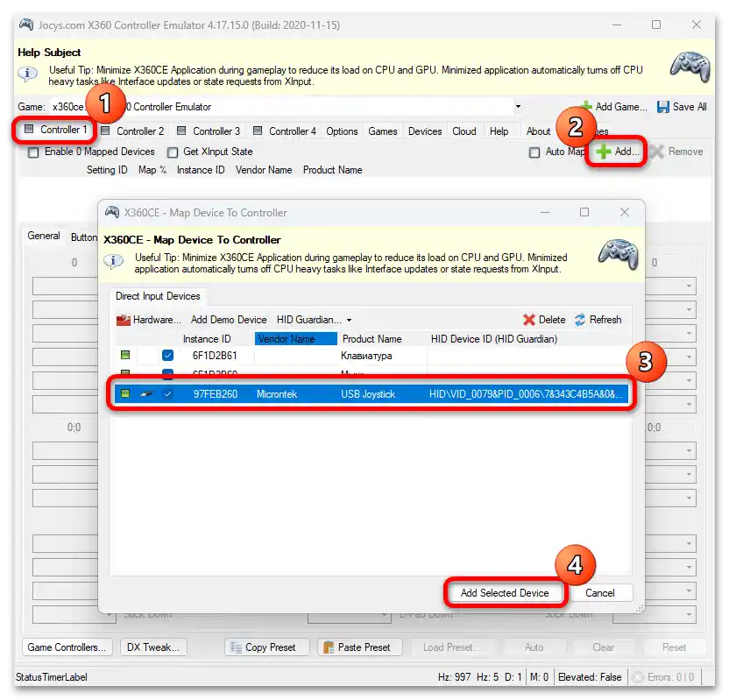Switch to Controller 4 tab
Viewport: 729px width, 700px height.
pos(285,131)
